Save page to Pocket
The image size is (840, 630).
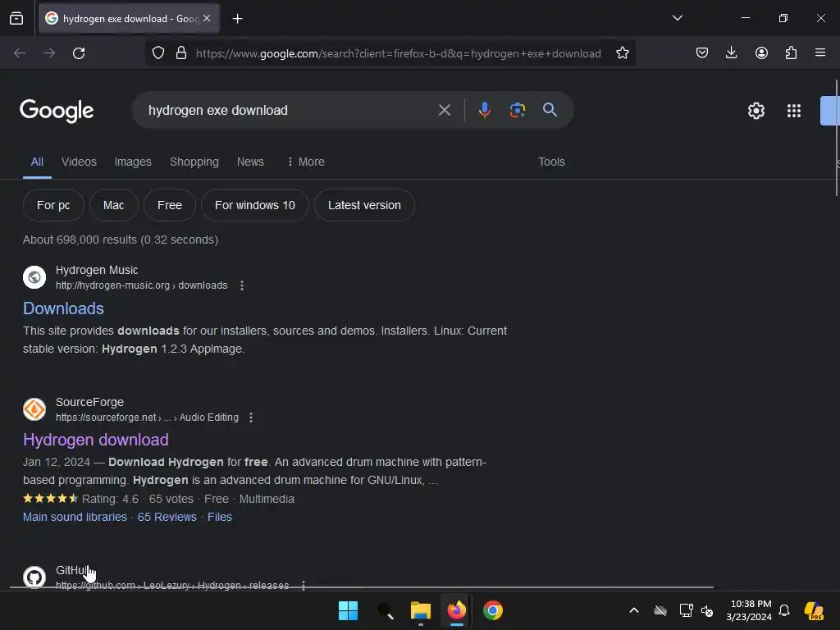point(702,52)
